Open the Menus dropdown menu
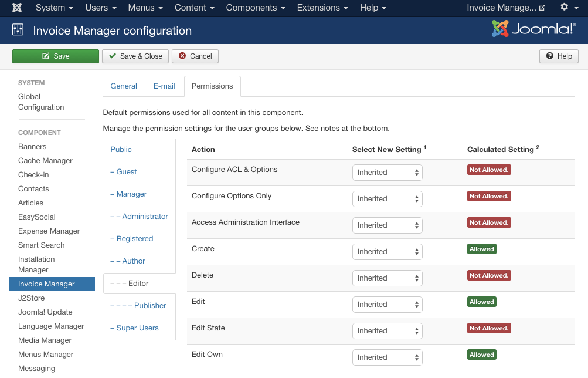The image size is (588, 378). [145, 8]
